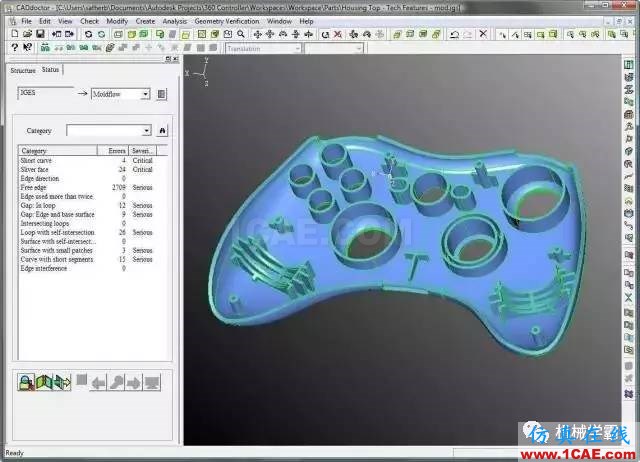This screenshot has height=462, width=640.
Task: Open the Window menu
Action: [x=279, y=21]
